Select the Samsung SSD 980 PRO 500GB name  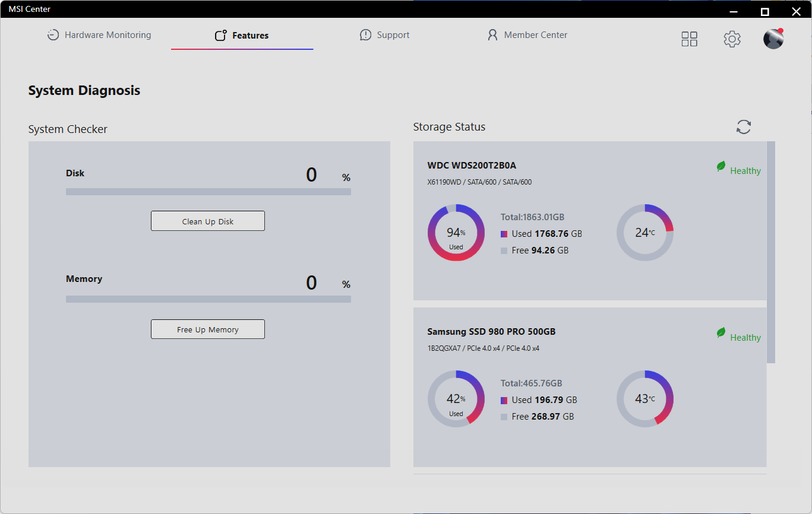pos(491,332)
